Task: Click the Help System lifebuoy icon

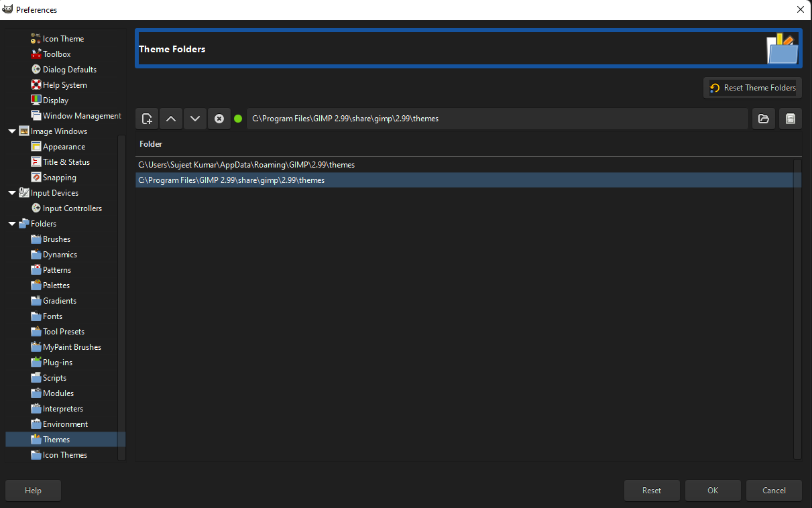Action: [x=36, y=85]
